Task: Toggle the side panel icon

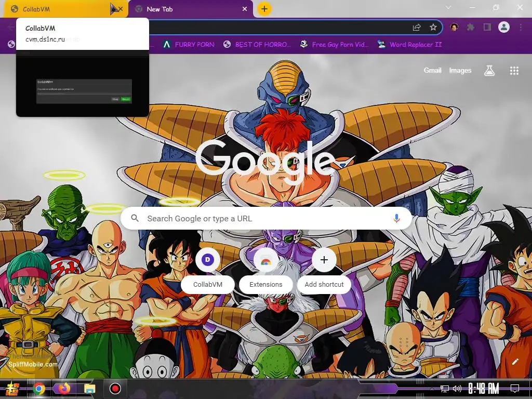Action: 487,27
